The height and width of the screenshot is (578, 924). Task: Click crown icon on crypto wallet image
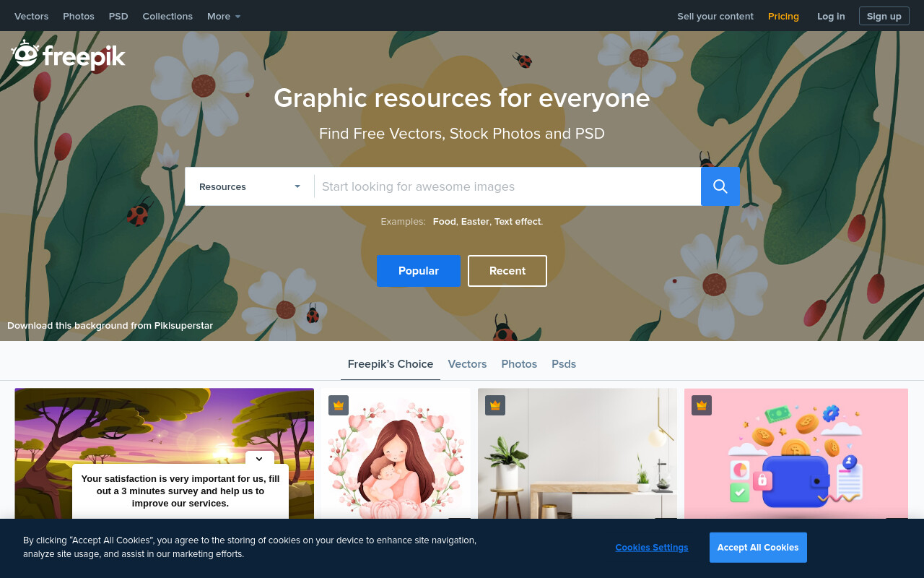(x=702, y=405)
